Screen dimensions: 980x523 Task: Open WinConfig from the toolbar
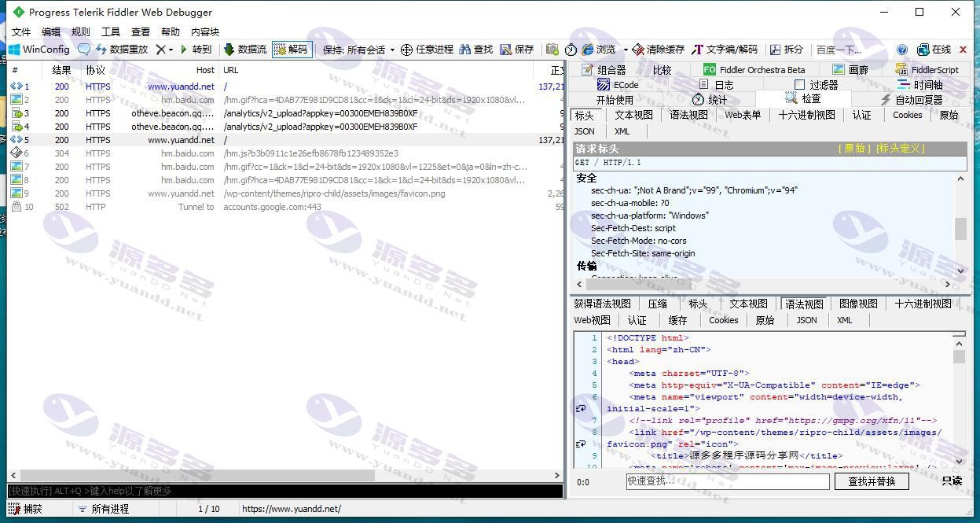pyautogui.click(x=39, y=49)
